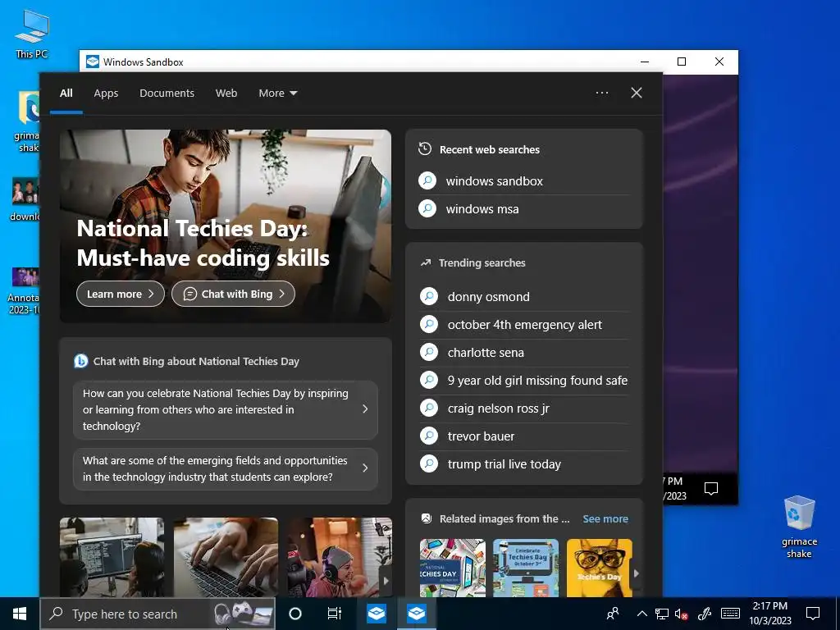Close the search panel
The image size is (840, 630).
tap(637, 93)
